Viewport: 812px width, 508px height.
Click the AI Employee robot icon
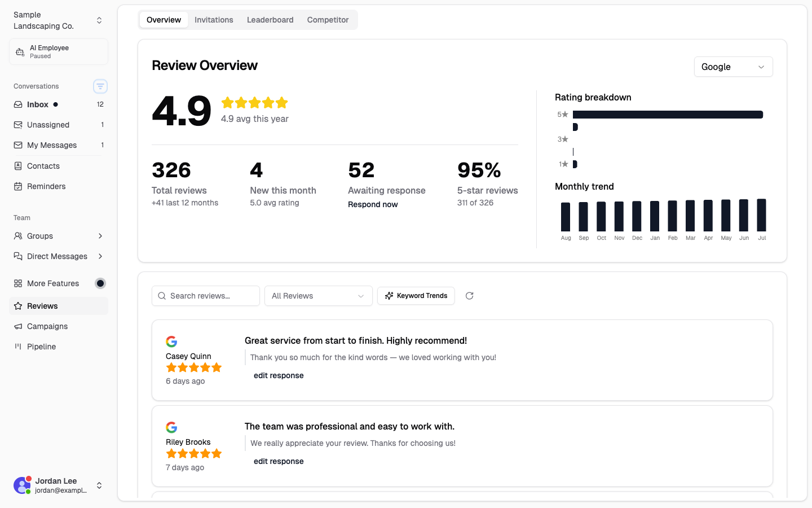point(20,52)
